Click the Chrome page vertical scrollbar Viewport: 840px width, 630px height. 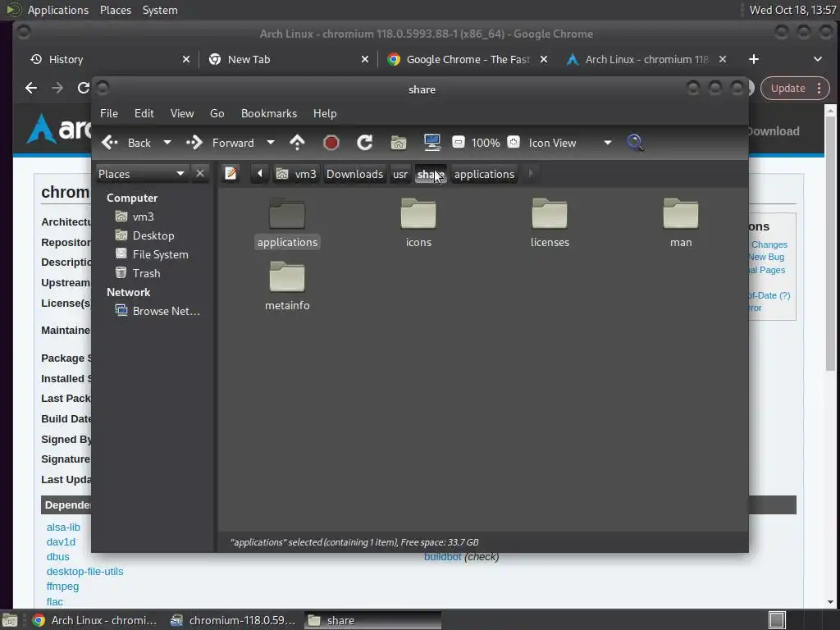click(x=830, y=244)
